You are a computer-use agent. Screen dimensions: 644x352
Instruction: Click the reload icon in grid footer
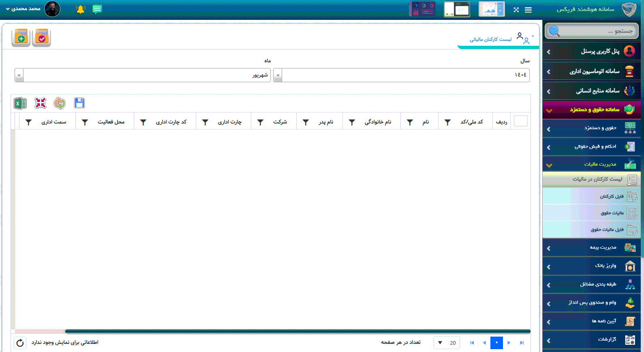[x=20, y=343]
